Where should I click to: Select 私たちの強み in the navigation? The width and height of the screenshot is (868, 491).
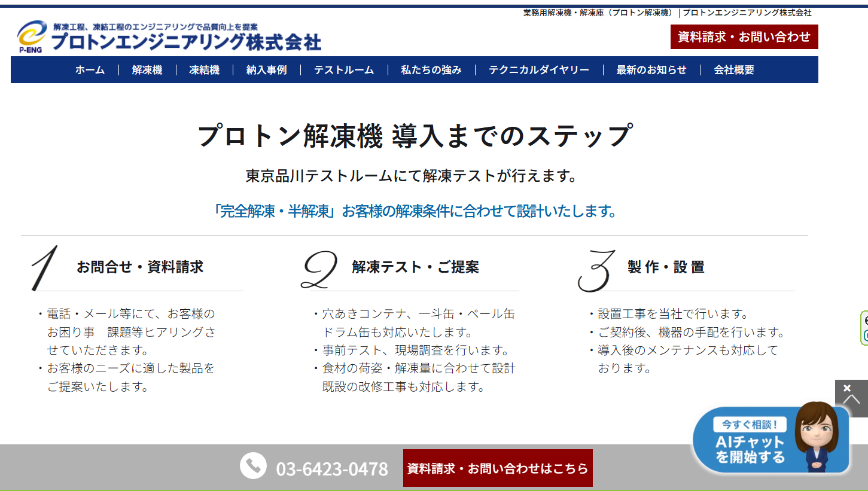[x=430, y=70]
